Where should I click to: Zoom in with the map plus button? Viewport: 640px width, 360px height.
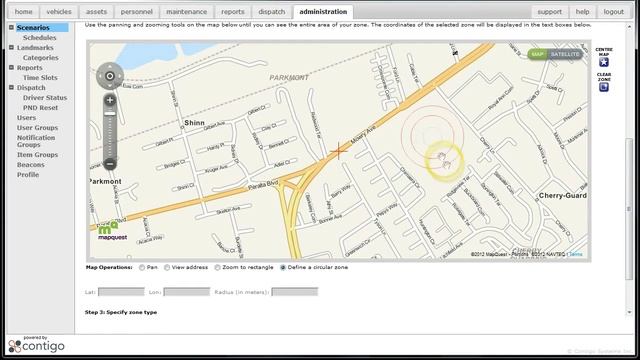coord(109,100)
